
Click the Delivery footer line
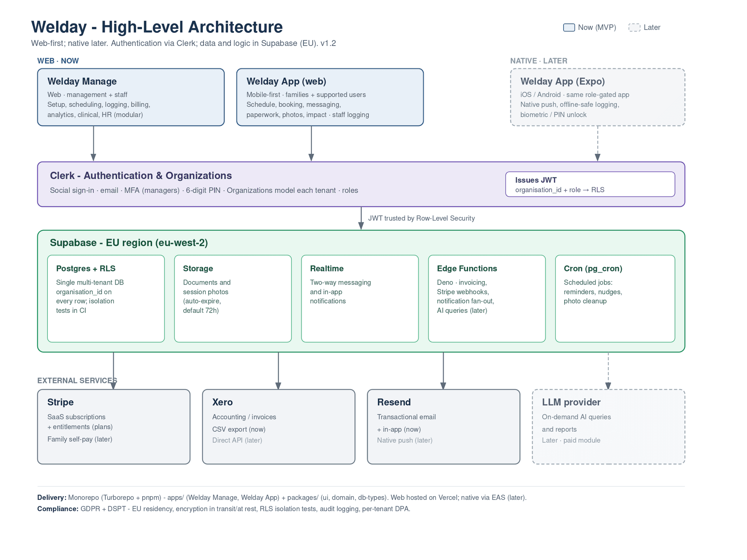tap(282, 498)
